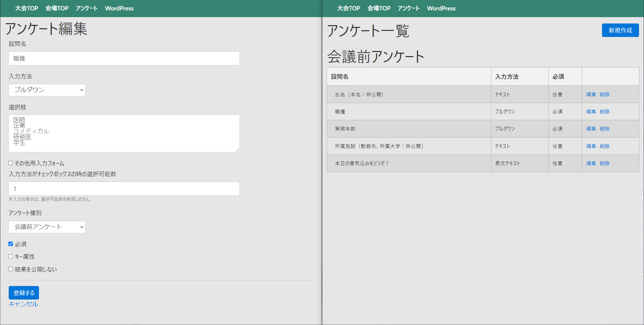The height and width of the screenshot is (325, 644).
Task: Click inside the 選択肢 textarea
Action: (x=124, y=133)
